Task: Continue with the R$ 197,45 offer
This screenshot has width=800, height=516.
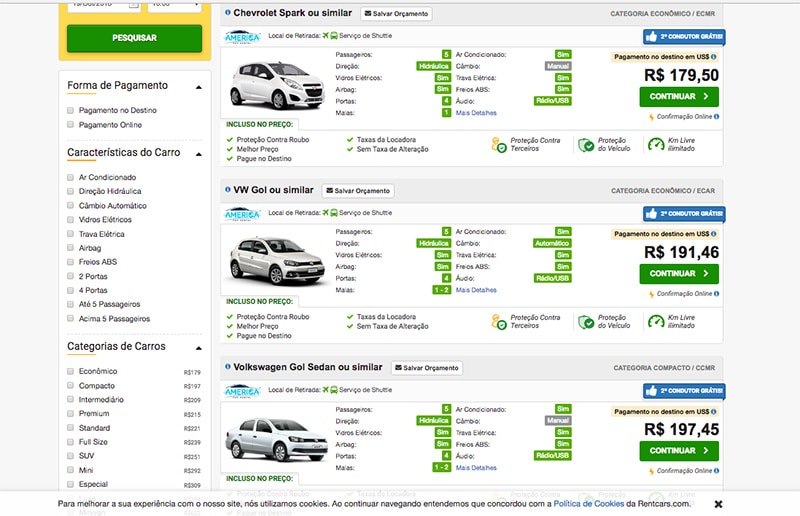Action: coord(679,451)
